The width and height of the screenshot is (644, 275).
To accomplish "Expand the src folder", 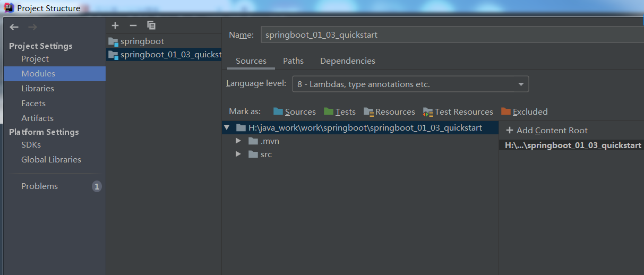I will [x=238, y=154].
